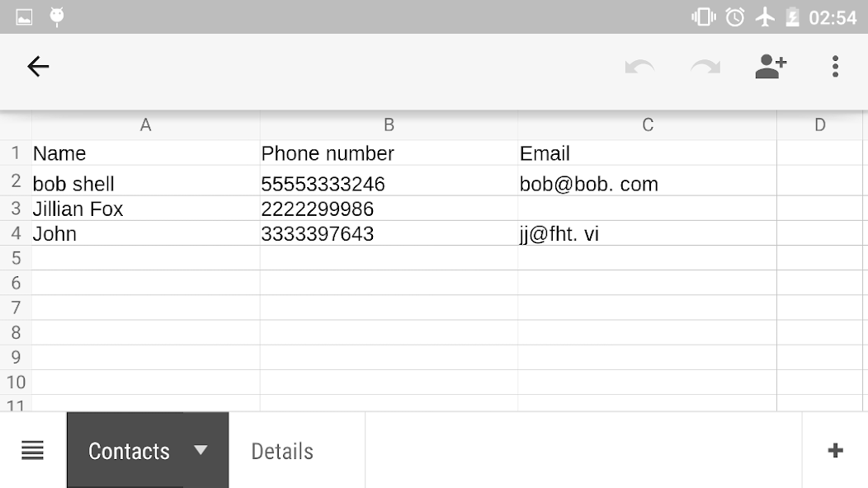Select row 2 header
This screenshot has width=868, height=488.
(x=15, y=183)
